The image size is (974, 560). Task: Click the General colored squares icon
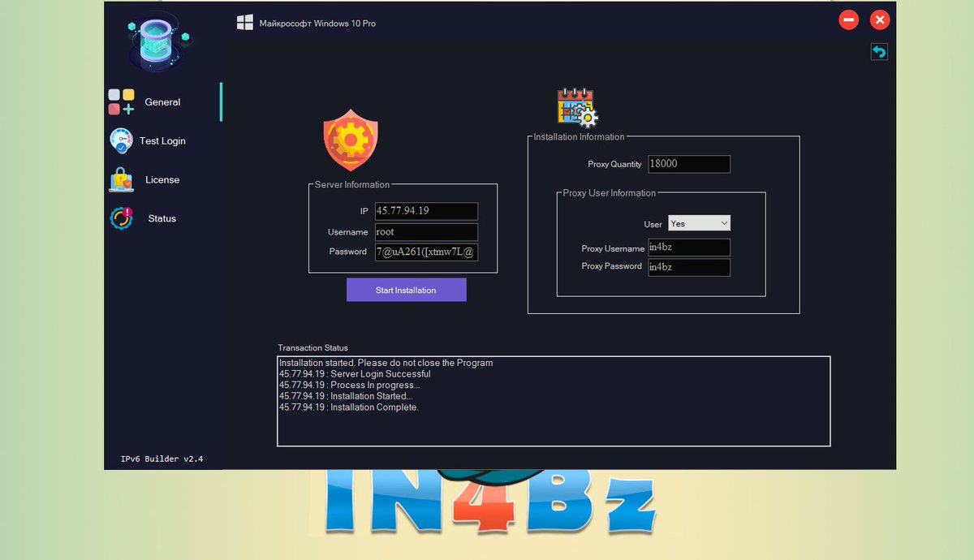pos(122,102)
